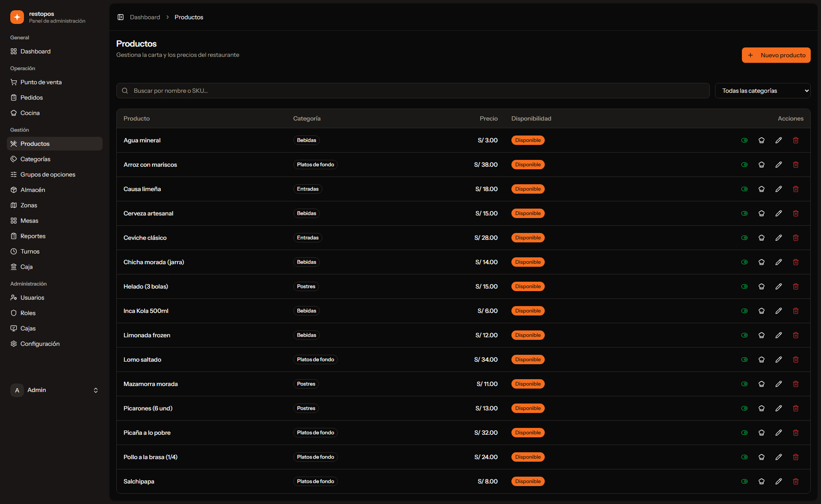
Task: Follow the Dashboard breadcrumb link
Action: 145,17
